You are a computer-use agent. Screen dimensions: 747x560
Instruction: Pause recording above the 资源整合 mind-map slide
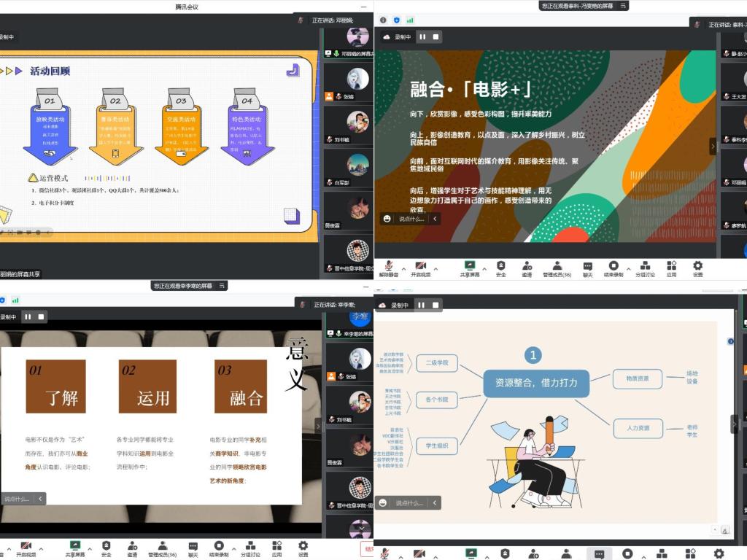(421, 305)
